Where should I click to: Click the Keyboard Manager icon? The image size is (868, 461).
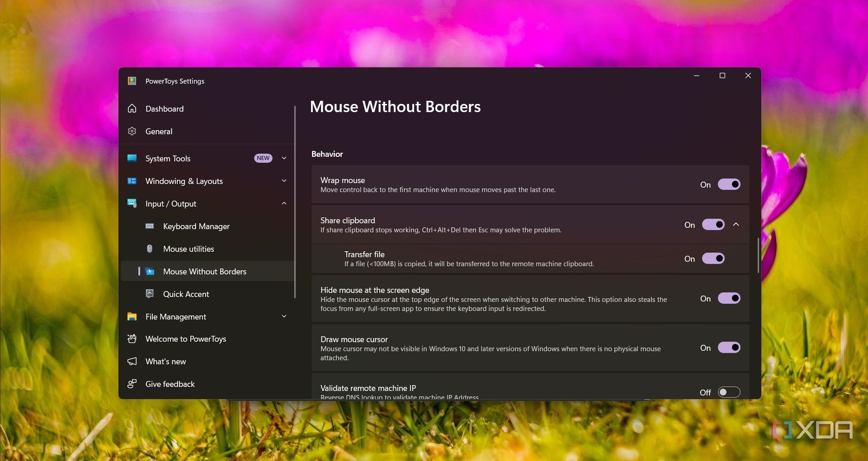point(150,226)
